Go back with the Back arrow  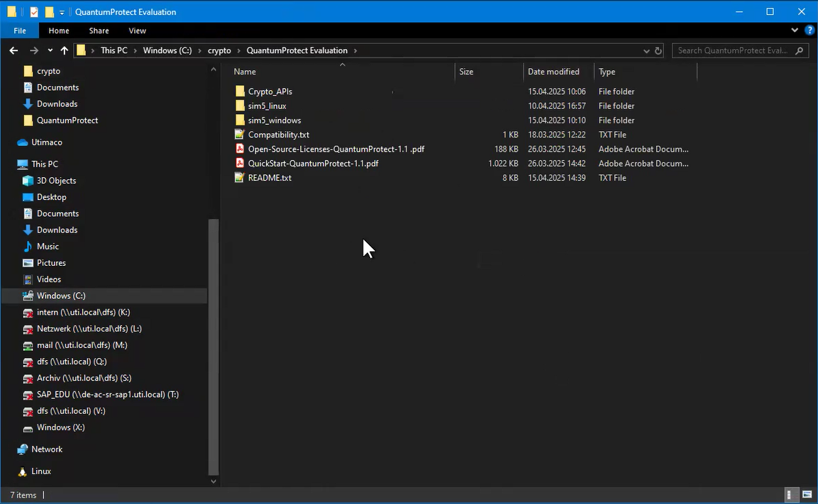point(13,50)
